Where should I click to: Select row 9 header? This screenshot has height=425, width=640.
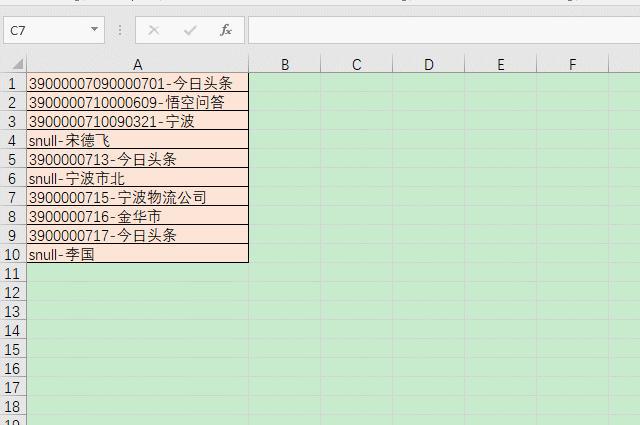coord(13,235)
